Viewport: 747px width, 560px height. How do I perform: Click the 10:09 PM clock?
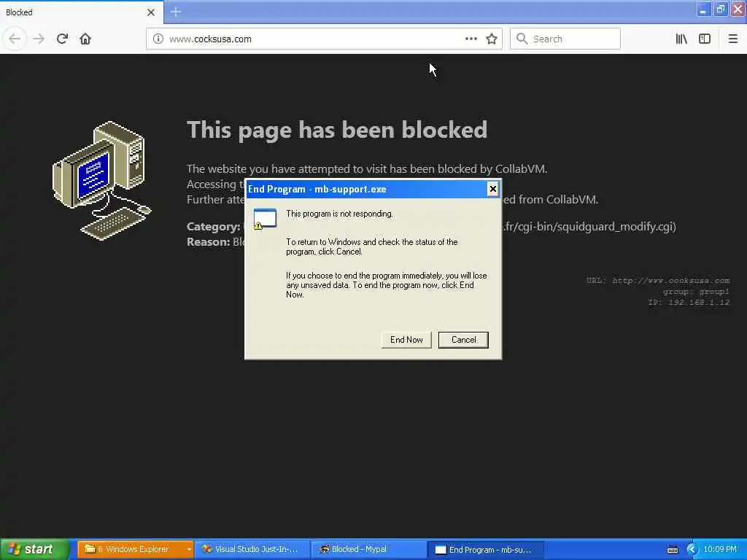pyautogui.click(x=720, y=549)
